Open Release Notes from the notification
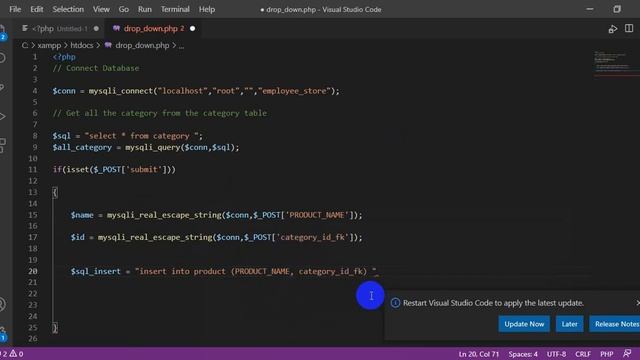The width and height of the screenshot is (640, 360). pyautogui.click(x=615, y=324)
